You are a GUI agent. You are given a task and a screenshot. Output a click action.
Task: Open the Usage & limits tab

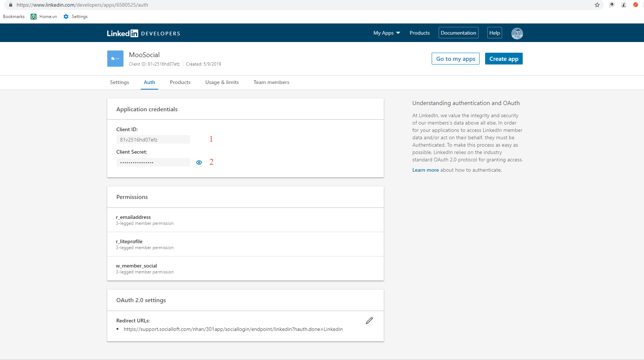click(x=222, y=82)
